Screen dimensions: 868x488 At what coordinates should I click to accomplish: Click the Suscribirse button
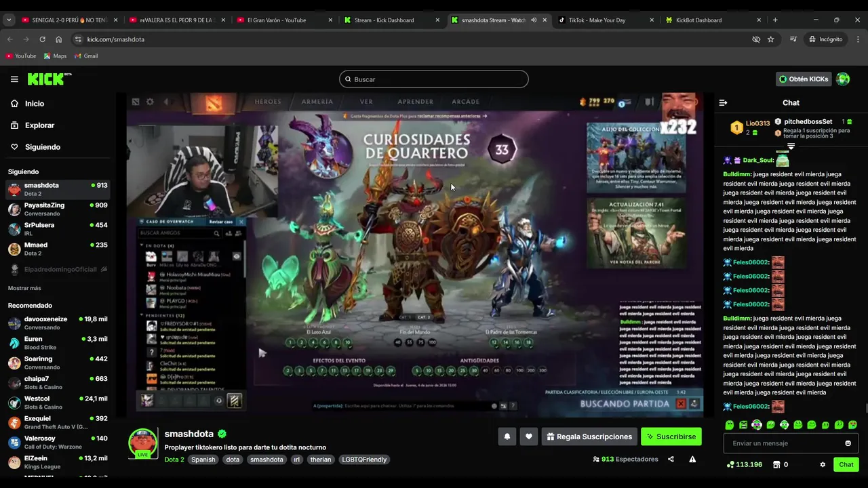coord(671,436)
